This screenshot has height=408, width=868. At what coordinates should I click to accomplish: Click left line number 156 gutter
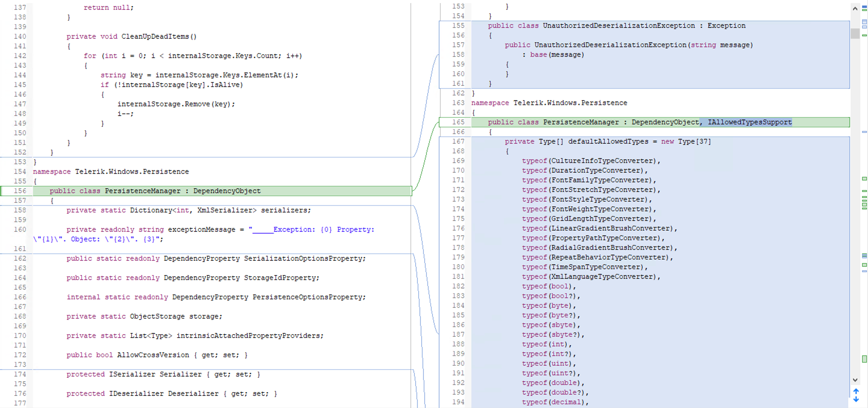pyautogui.click(x=20, y=191)
